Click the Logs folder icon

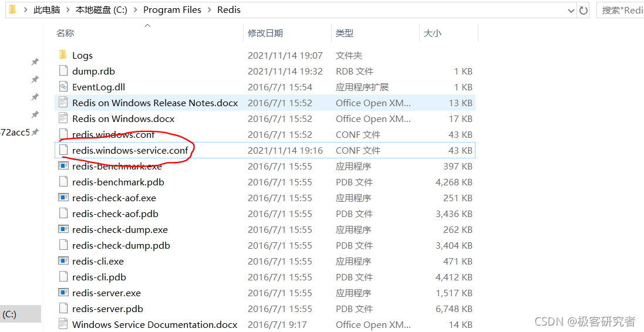pyautogui.click(x=63, y=55)
